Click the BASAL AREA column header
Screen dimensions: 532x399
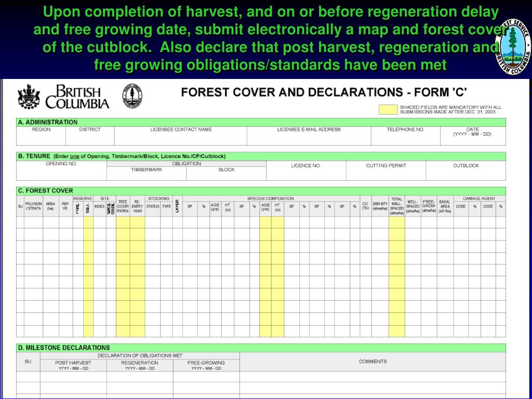(445, 206)
